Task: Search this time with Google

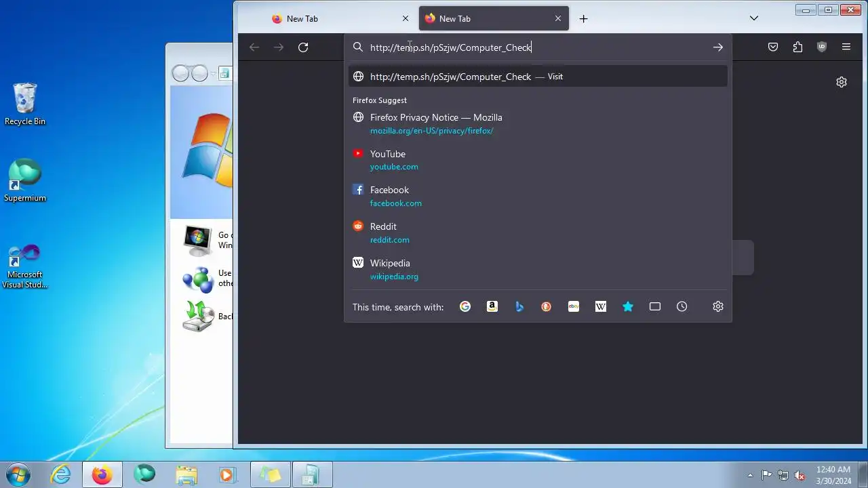Action: pos(465,307)
